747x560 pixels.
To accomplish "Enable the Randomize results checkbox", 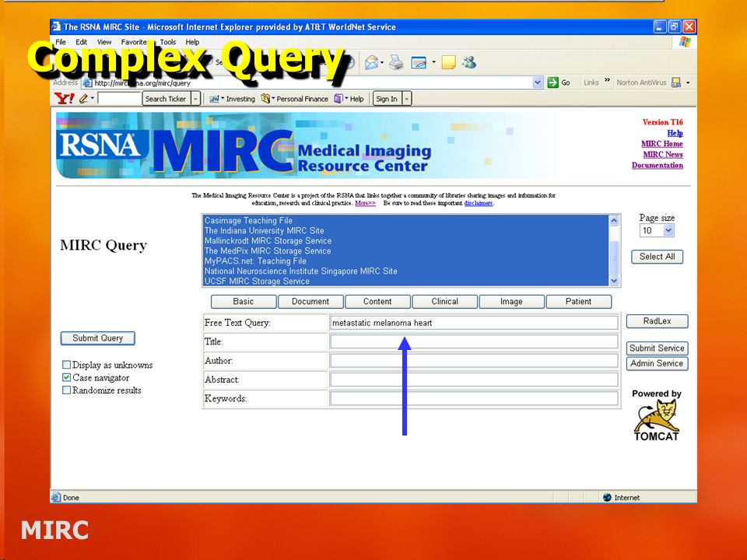I will click(66, 390).
